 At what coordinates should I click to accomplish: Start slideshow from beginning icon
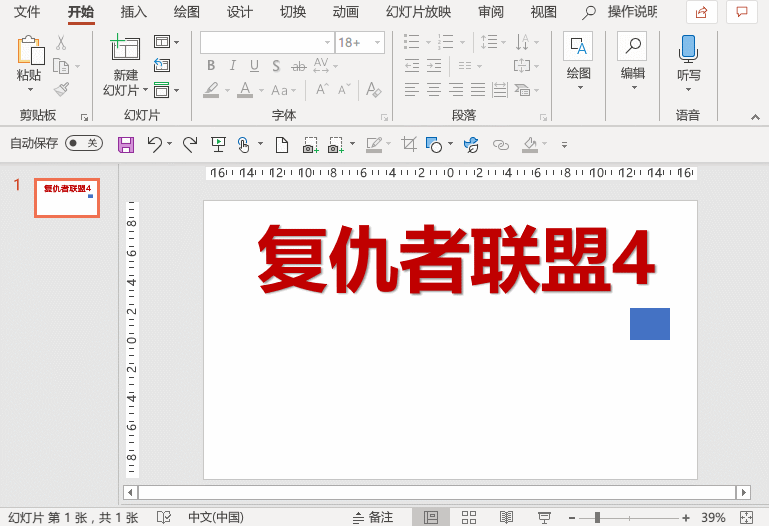218,145
